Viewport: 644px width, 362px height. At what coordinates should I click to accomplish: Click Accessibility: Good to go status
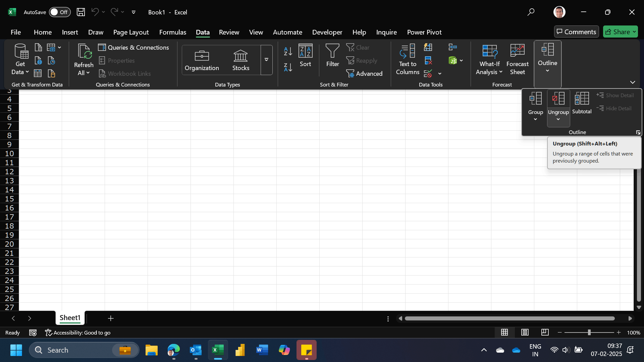point(78,333)
